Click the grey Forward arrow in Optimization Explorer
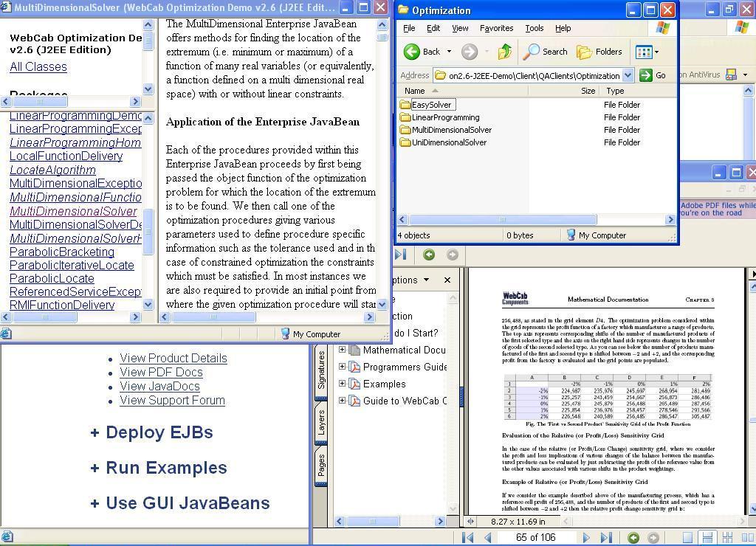 pos(469,52)
